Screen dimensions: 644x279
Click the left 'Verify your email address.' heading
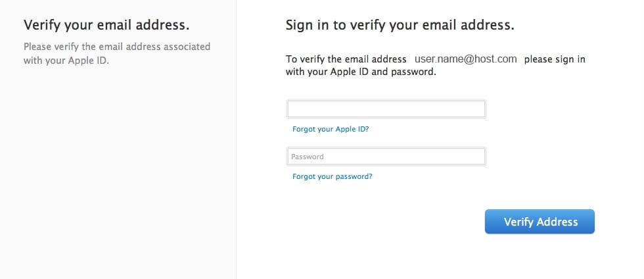106,26
